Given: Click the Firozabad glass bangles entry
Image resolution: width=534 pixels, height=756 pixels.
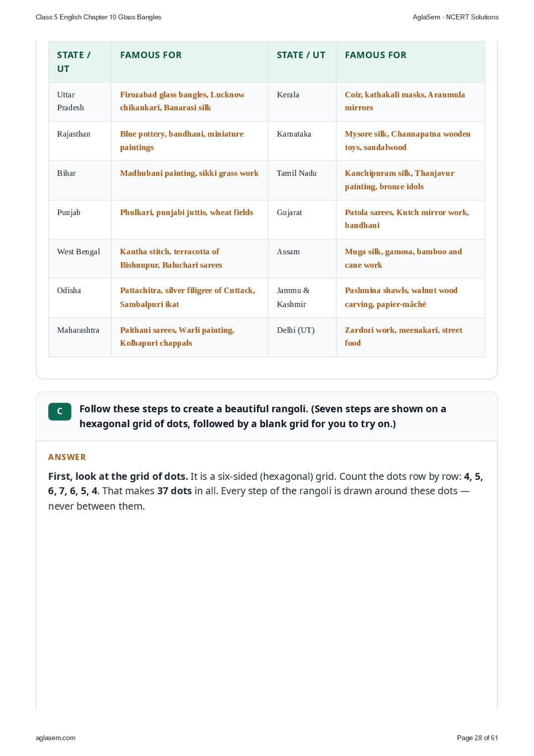Looking at the screenshot, I should click(190, 102).
